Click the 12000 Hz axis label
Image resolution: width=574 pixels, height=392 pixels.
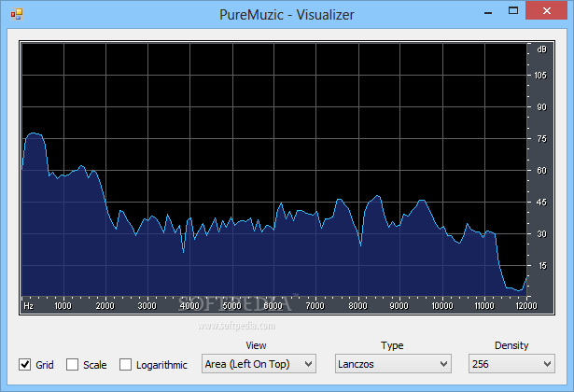pyautogui.click(x=526, y=305)
